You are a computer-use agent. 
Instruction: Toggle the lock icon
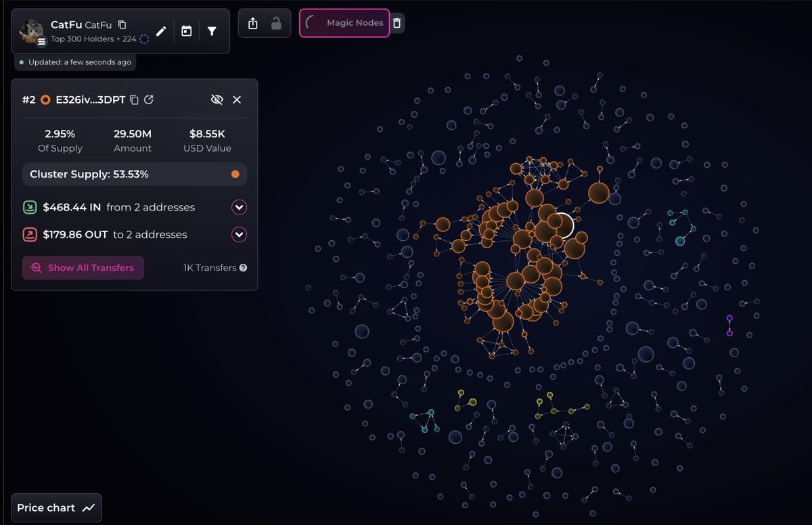click(276, 23)
